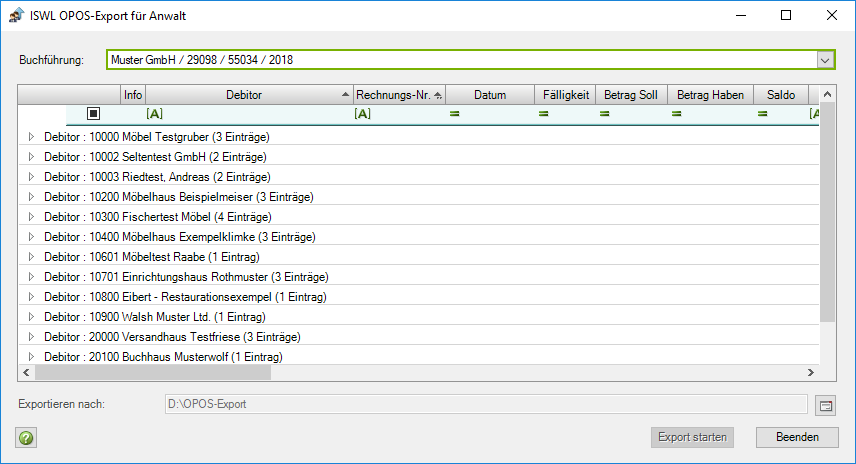Open the green help question-mark icon
Image resolution: width=856 pixels, height=464 pixels.
click(26, 438)
